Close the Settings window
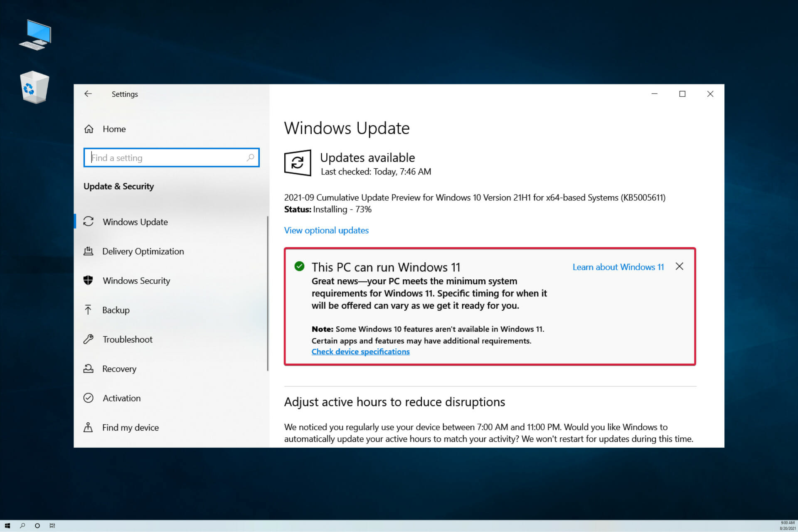This screenshot has height=532, width=798. [x=710, y=94]
